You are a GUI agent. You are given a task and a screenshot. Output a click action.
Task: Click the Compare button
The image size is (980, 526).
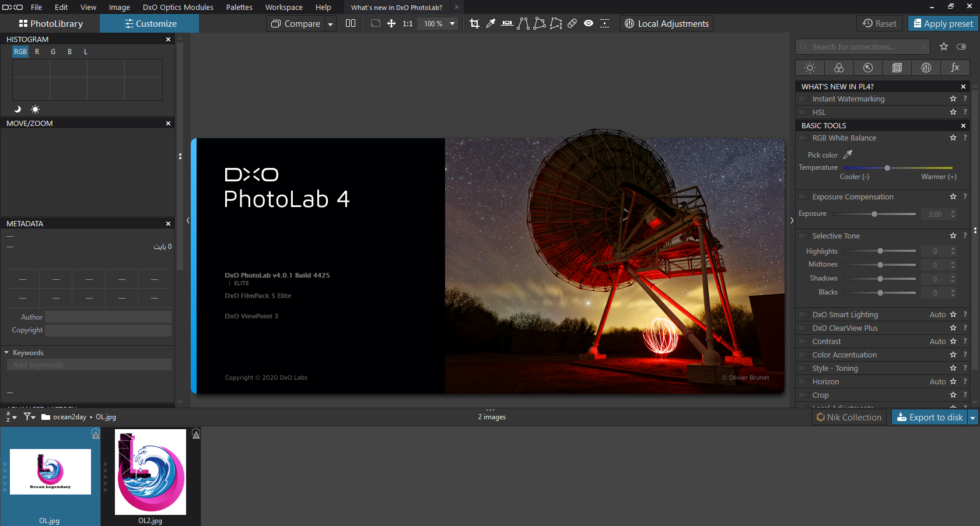[x=296, y=24]
